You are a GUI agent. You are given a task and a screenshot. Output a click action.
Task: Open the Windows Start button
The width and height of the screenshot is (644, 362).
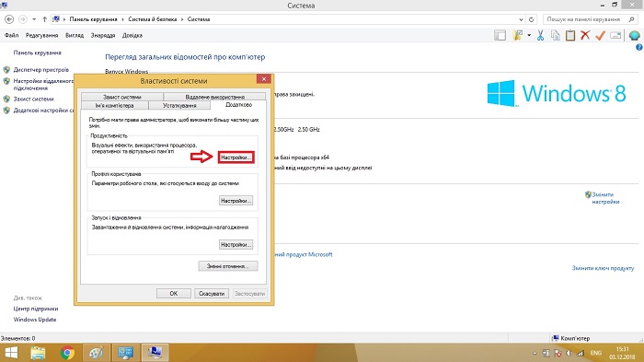click(x=11, y=353)
